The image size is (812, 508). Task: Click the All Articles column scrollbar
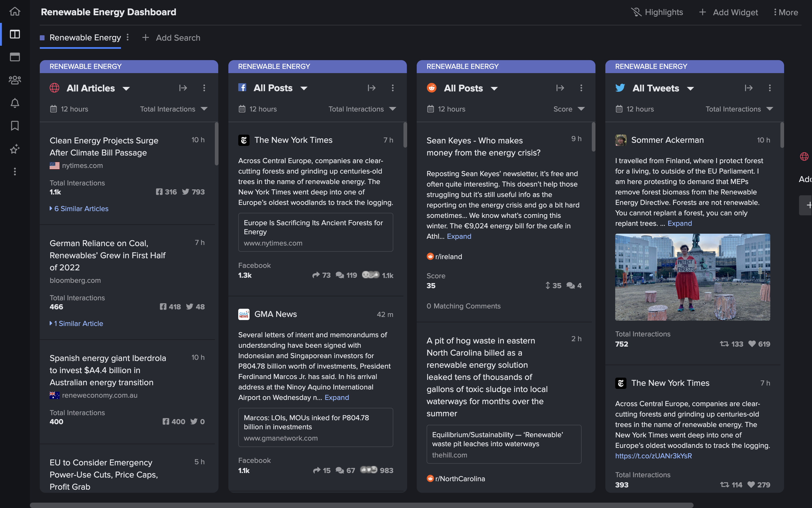point(217,144)
